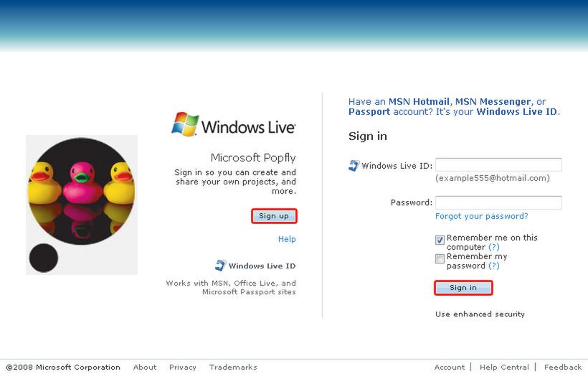Open the About footer link
Viewport: 588px width, 374px height.
pos(145,367)
